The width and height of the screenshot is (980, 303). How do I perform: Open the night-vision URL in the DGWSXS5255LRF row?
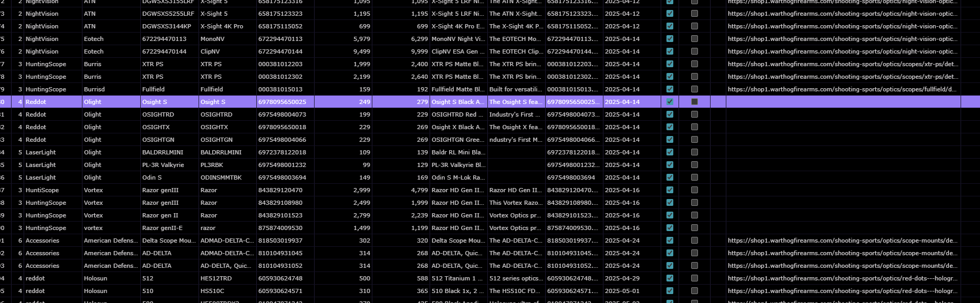coord(842,14)
